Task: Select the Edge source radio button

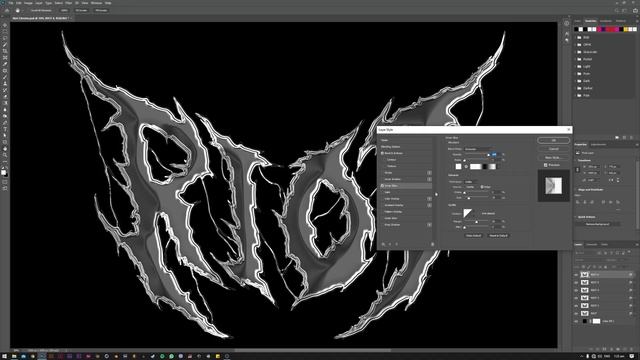Action: pos(482,187)
